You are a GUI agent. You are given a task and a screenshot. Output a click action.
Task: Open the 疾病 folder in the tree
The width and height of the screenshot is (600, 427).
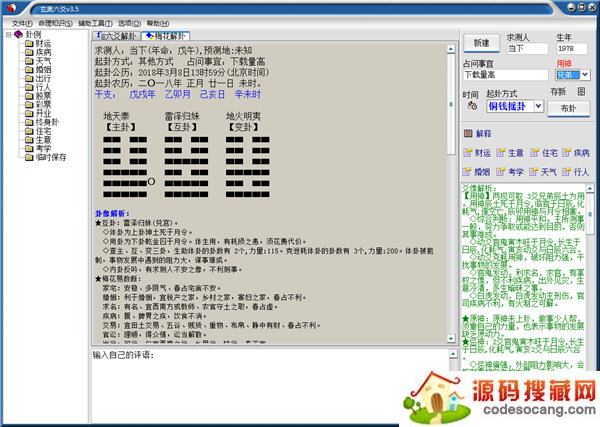(38, 52)
